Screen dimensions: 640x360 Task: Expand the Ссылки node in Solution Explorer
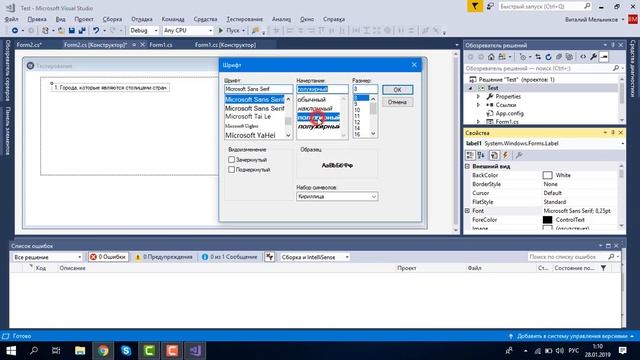pyautogui.click(x=478, y=105)
